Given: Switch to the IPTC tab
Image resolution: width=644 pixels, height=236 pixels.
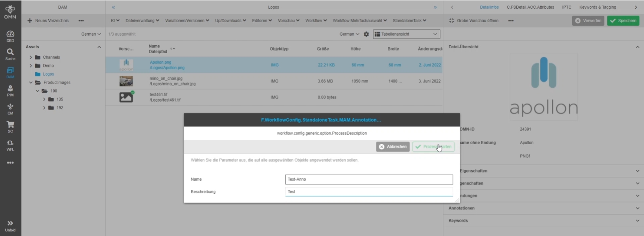Looking at the screenshot, I should coord(566,7).
